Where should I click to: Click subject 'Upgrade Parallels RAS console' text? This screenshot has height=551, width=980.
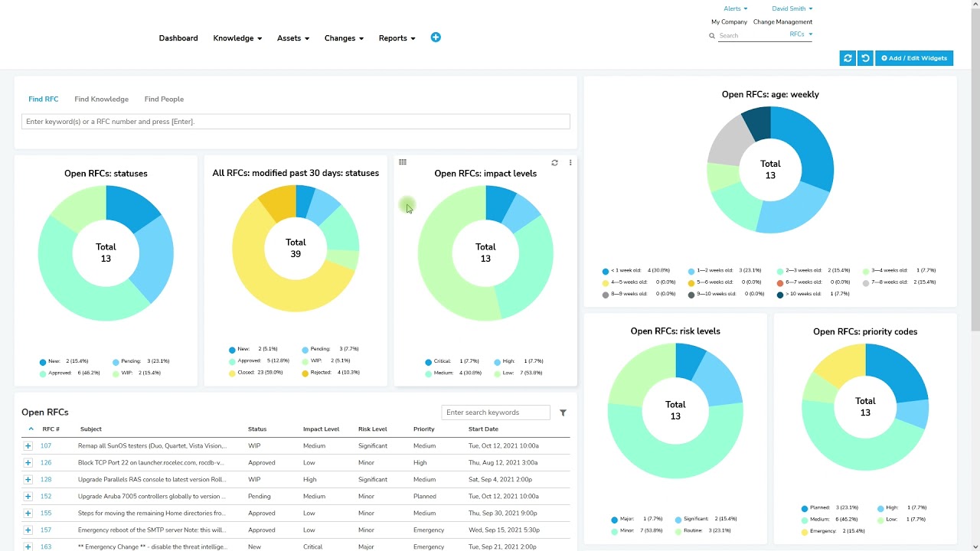[152, 480]
